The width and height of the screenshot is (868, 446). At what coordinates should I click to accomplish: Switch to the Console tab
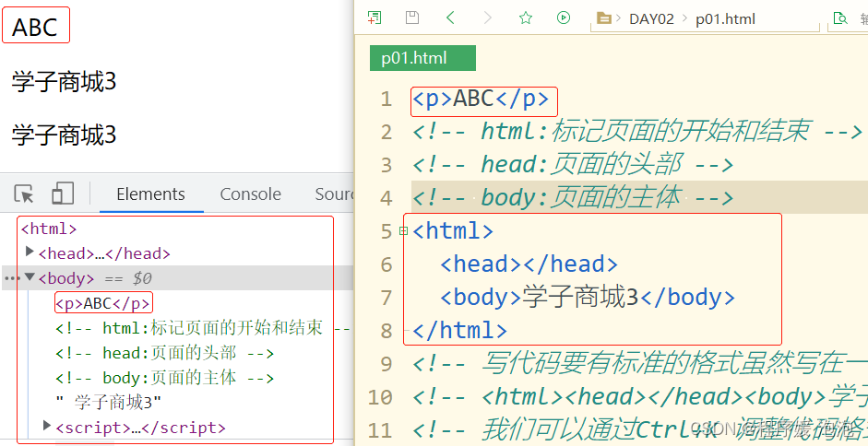point(250,194)
